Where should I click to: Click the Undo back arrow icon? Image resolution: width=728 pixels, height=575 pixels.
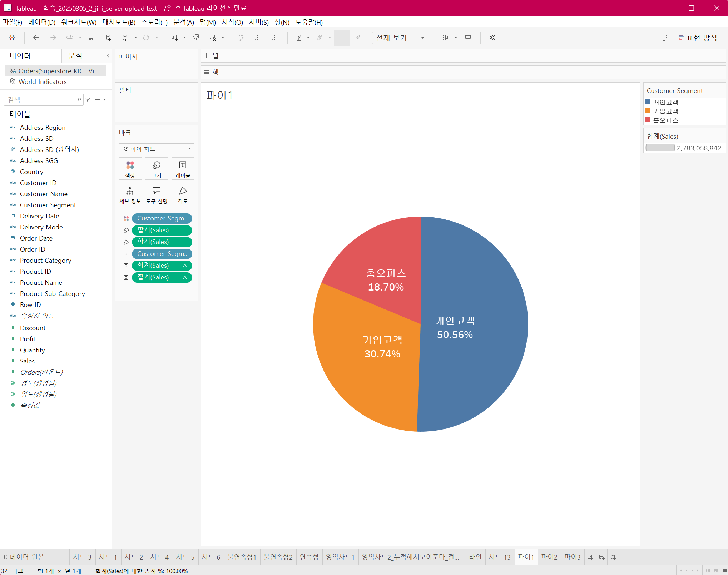36,38
